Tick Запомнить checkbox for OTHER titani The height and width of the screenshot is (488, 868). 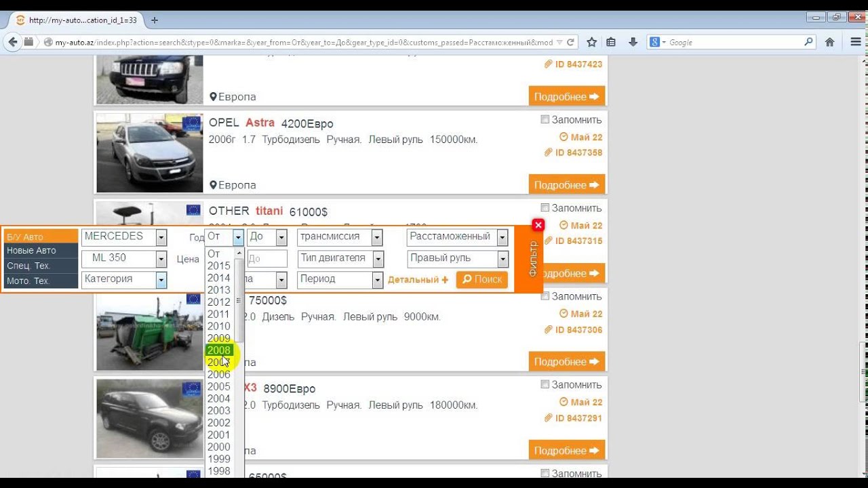(x=545, y=208)
